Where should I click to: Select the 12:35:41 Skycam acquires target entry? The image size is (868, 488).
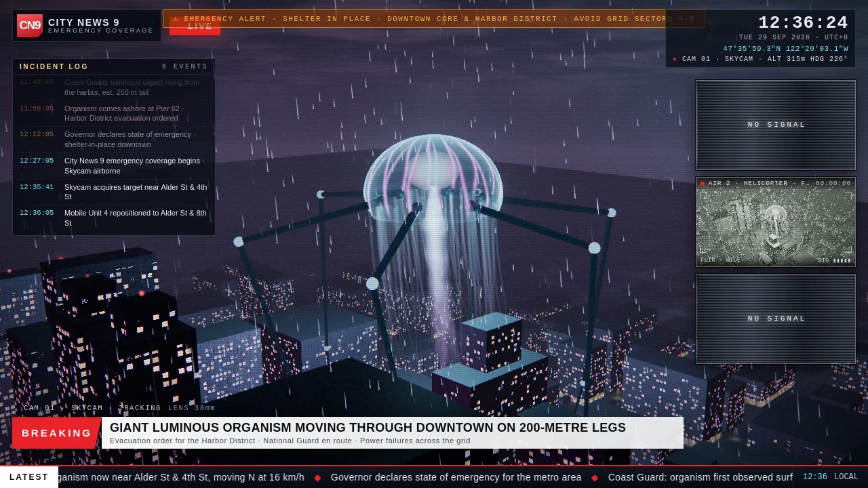[x=114, y=192]
